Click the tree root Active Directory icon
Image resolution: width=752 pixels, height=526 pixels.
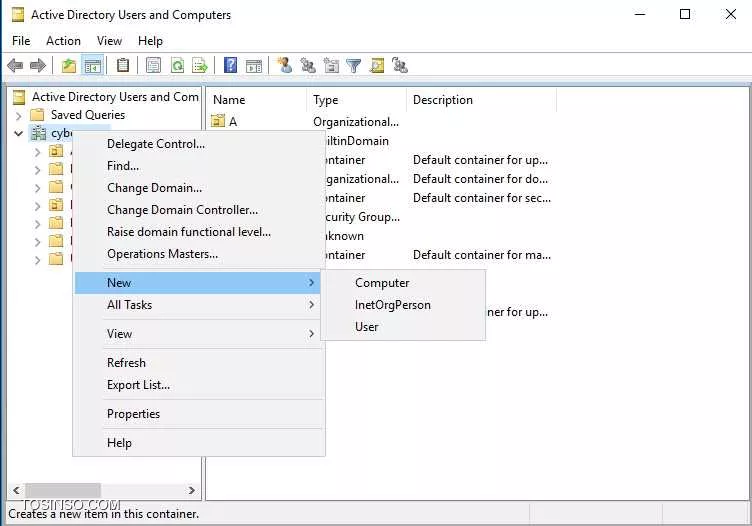[19, 97]
